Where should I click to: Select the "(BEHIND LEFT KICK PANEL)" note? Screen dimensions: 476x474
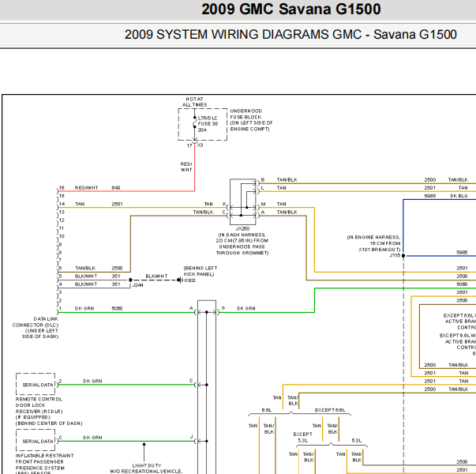[x=201, y=271]
